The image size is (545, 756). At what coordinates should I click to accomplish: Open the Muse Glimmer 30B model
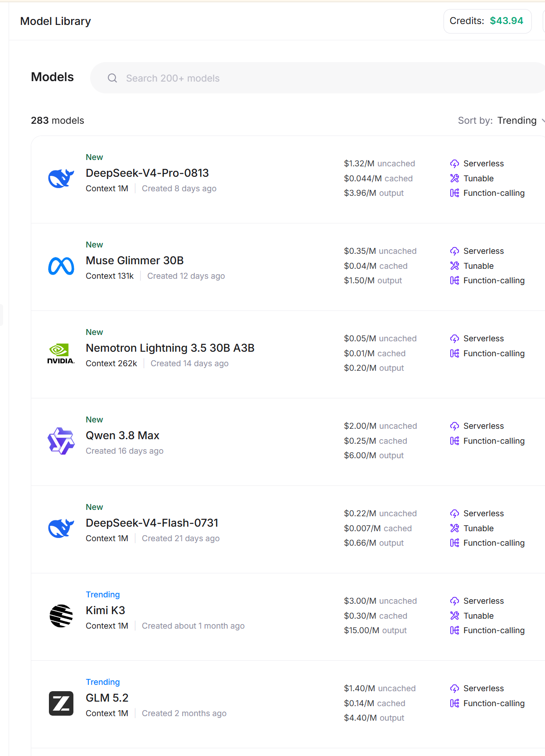pos(135,261)
